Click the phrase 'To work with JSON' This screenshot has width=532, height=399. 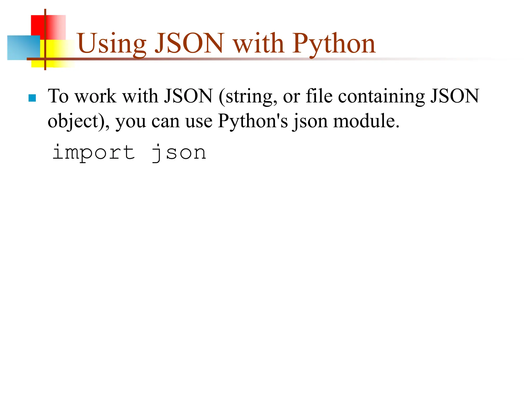coord(130,96)
